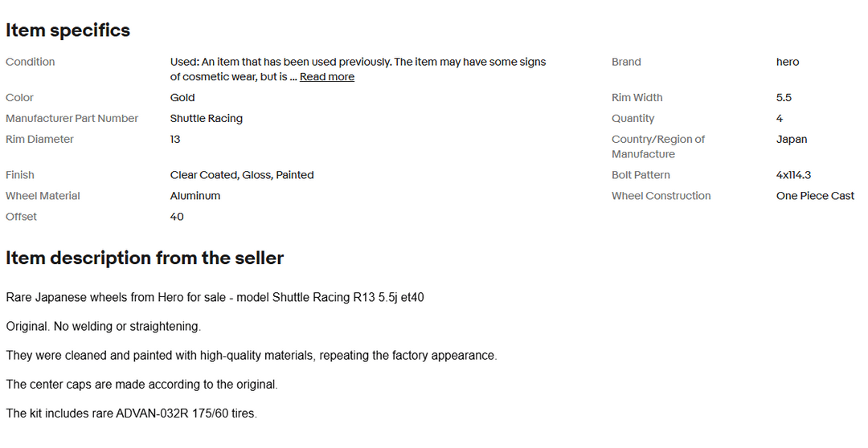Open the Read more link
This screenshot has width=868, height=448.
[x=326, y=77]
